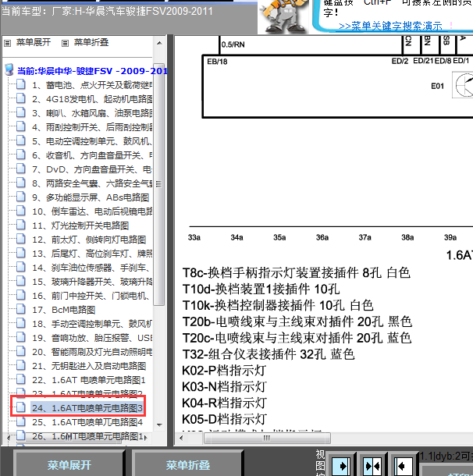Click document icon for item 9 多功能显示屏
473x476 pixels.
point(20,197)
